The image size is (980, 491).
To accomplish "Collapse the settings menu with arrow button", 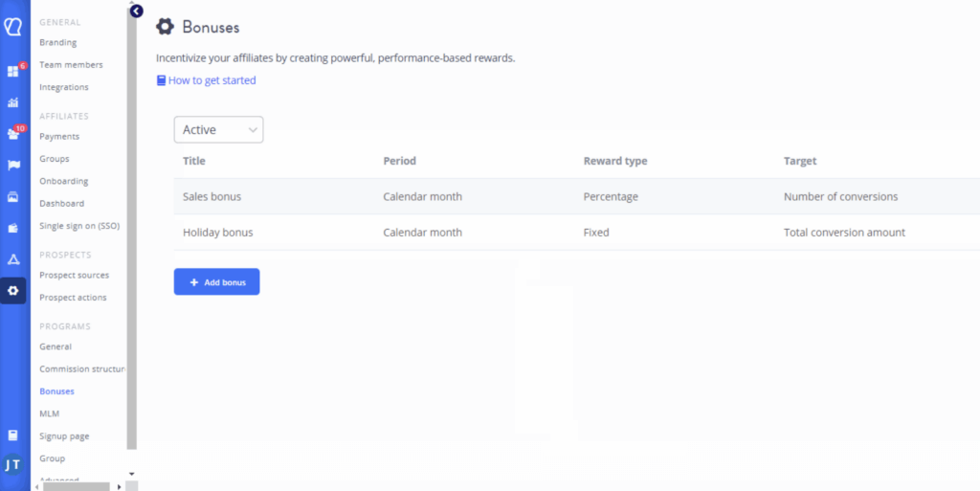I will point(137,11).
